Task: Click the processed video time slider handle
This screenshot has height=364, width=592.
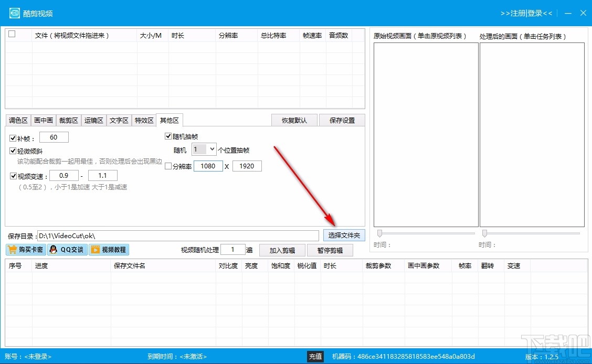Action: click(x=485, y=233)
